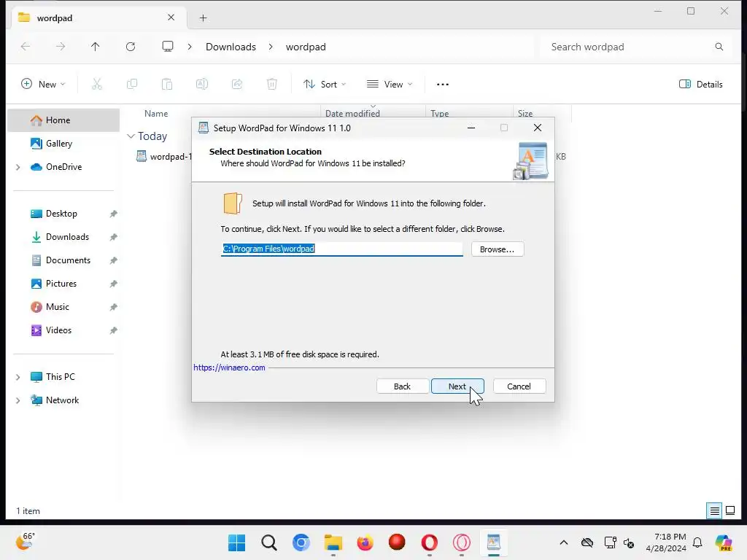Open the New menu in File Explorer
Image resolution: width=747 pixels, height=560 pixels.
coord(43,85)
